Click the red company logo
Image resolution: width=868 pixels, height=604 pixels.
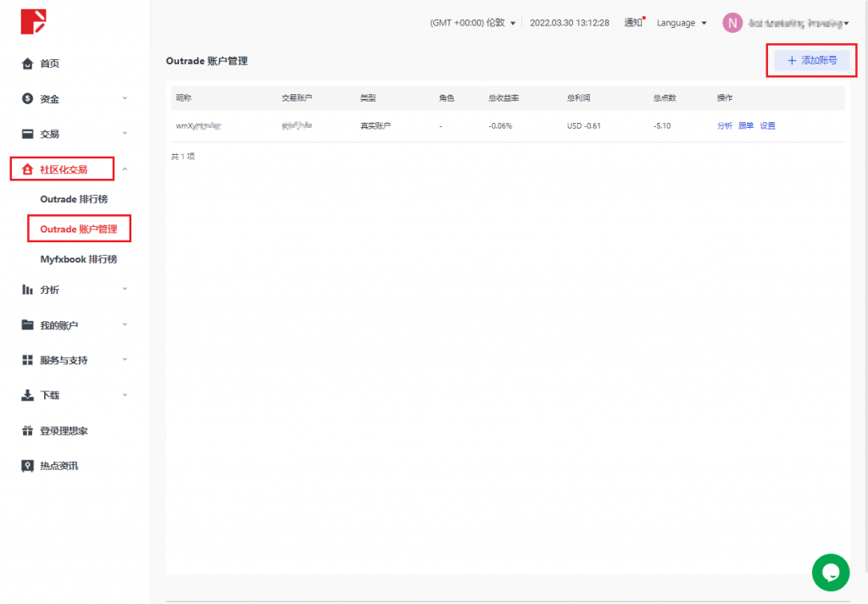tap(34, 21)
